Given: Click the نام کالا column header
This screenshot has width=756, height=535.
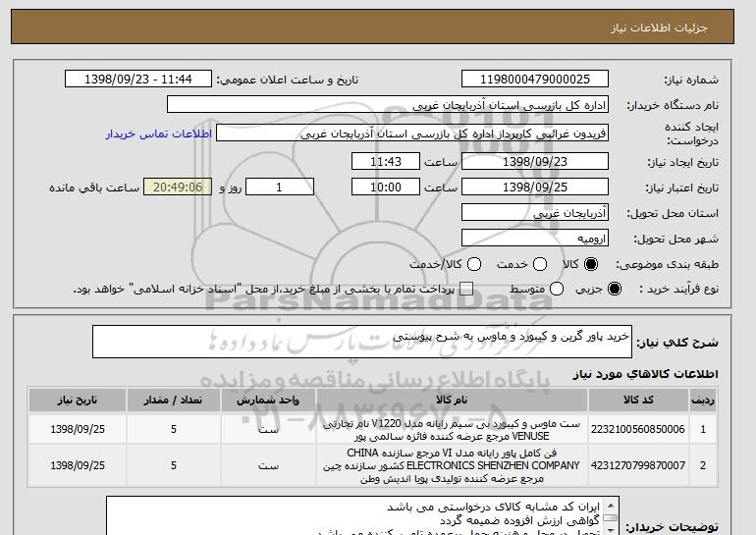Looking at the screenshot, I should point(452,401).
